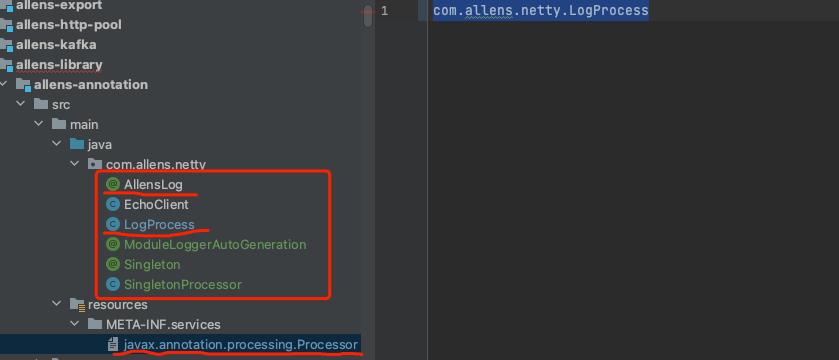Click the SingletonProcessor class icon

coord(113,285)
